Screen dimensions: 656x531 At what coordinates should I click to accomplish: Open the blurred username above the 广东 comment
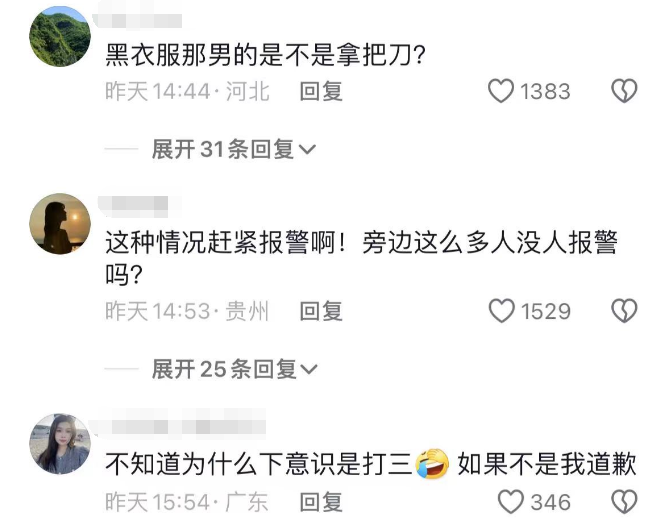tap(179, 427)
